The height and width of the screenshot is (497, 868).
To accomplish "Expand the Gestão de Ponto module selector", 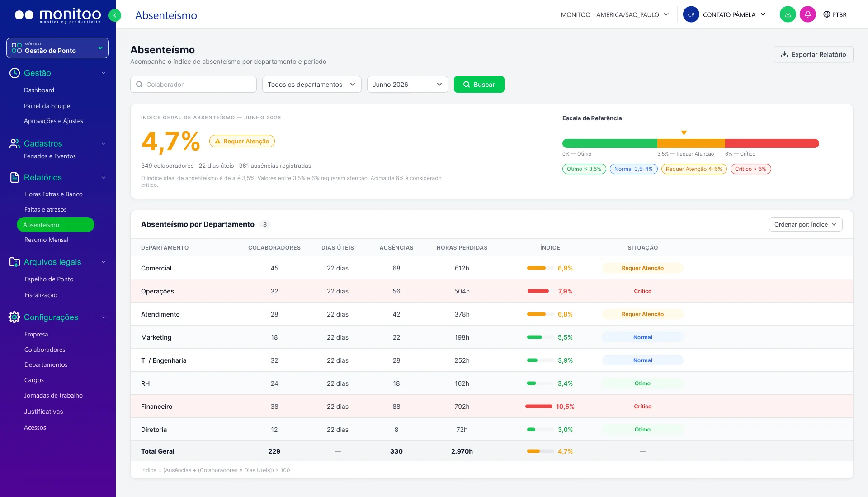I will 57,48.
